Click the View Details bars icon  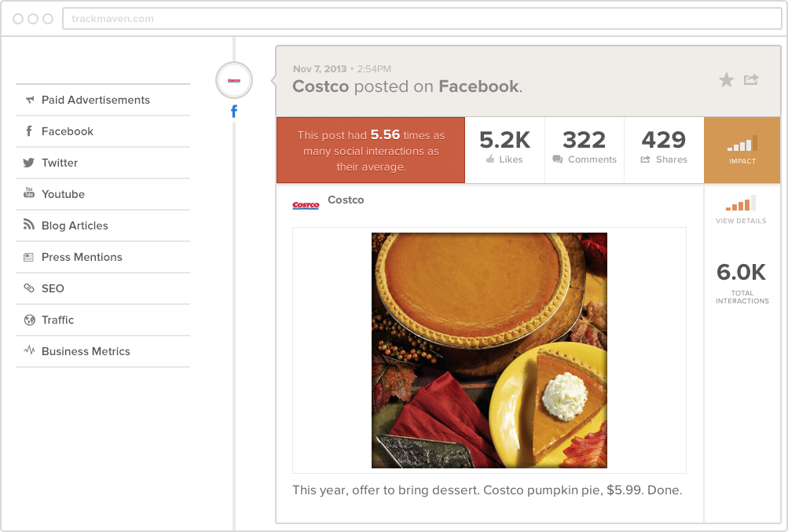(x=741, y=204)
